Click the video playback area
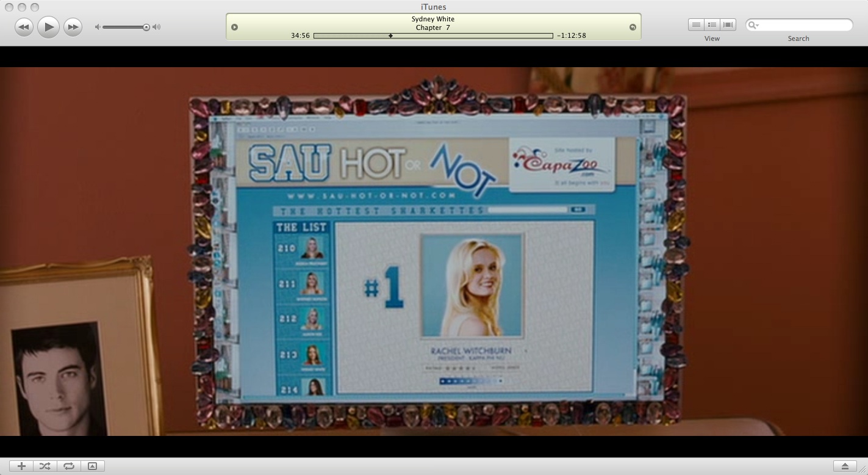This screenshot has height=475, width=868. point(434,252)
